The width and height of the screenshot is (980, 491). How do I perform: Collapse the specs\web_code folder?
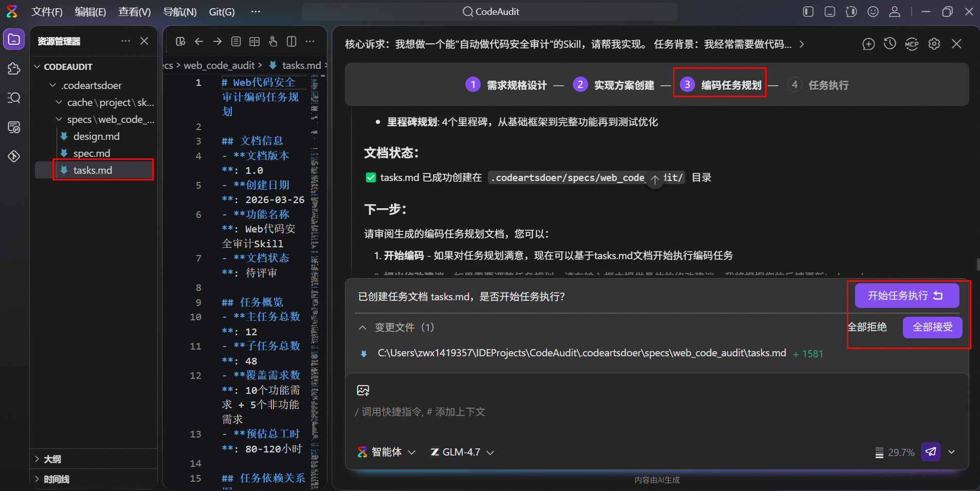(59, 119)
